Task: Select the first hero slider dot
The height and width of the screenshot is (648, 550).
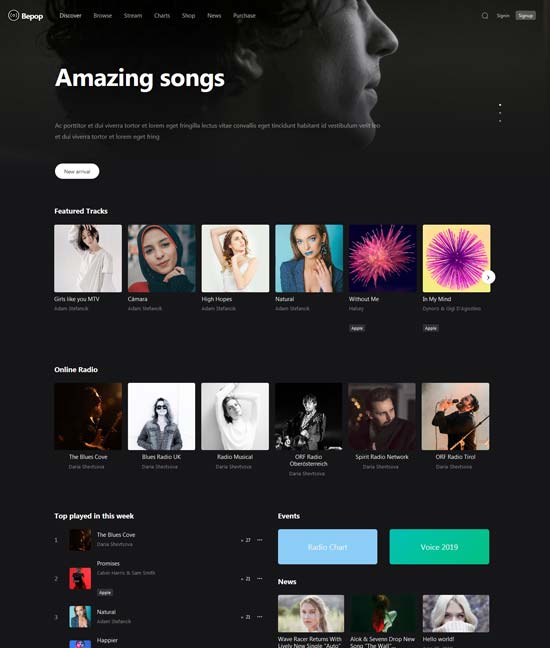Action: tap(500, 105)
